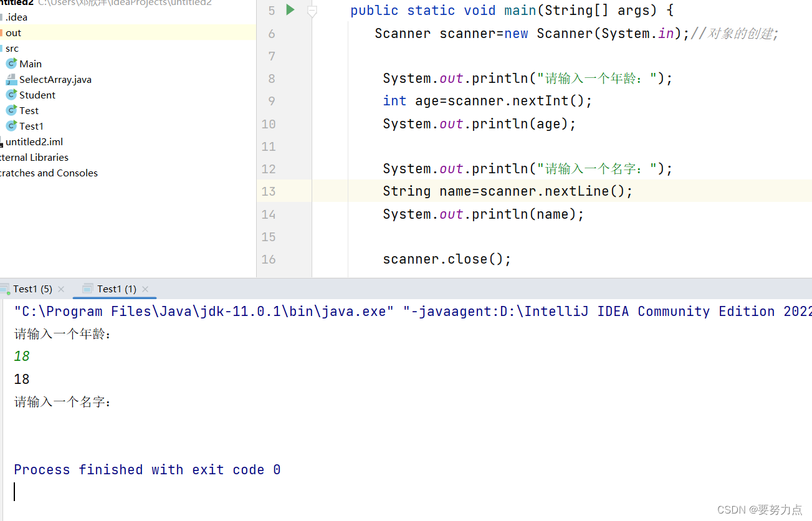Select the out folder in project tree
The width and height of the screenshot is (812, 521).
tap(13, 32)
